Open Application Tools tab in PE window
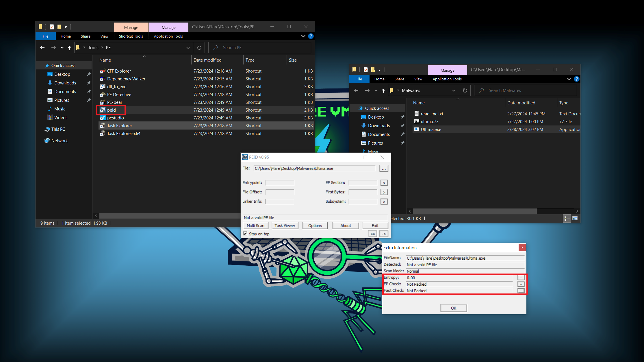This screenshot has height=362, width=644. (x=168, y=36)
